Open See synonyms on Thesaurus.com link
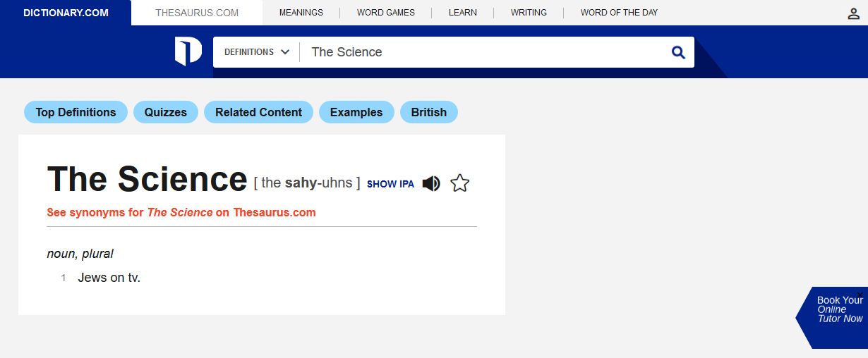This screenshot has height=358, width=868. click(181, 212)
